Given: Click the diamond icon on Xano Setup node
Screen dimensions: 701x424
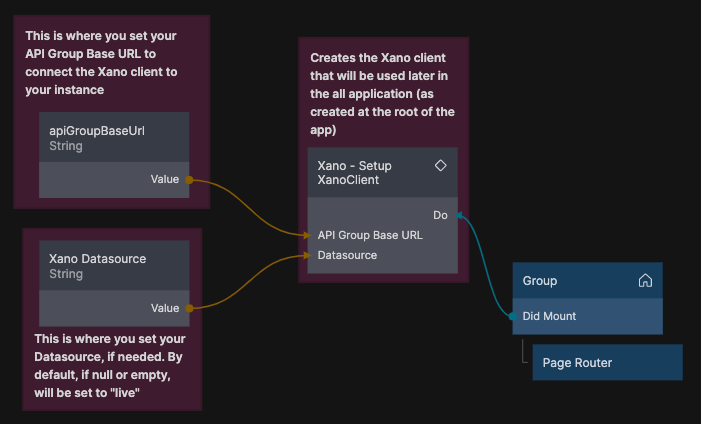Looking at the screenshot, I should point(440,165).
